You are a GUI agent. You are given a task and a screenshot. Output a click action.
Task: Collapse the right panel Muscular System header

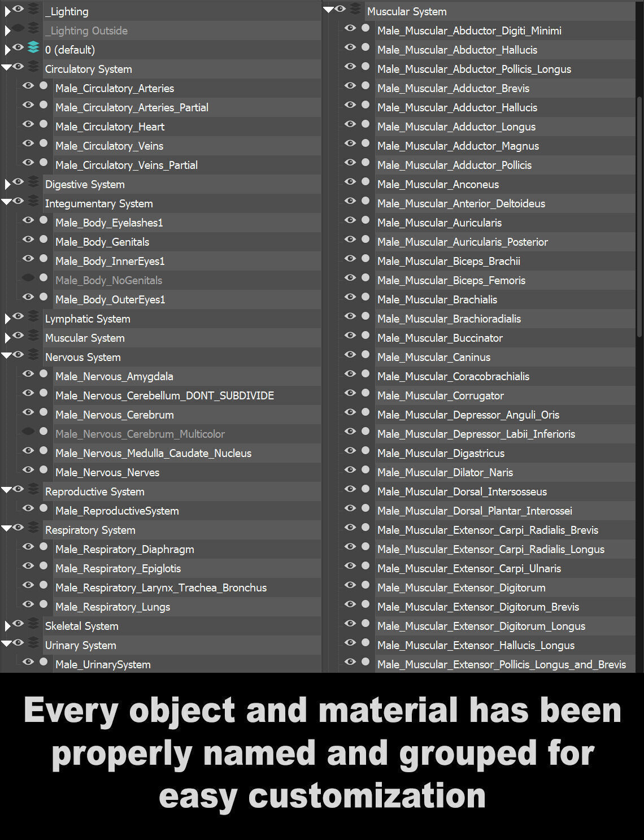[x=328, y=10]
